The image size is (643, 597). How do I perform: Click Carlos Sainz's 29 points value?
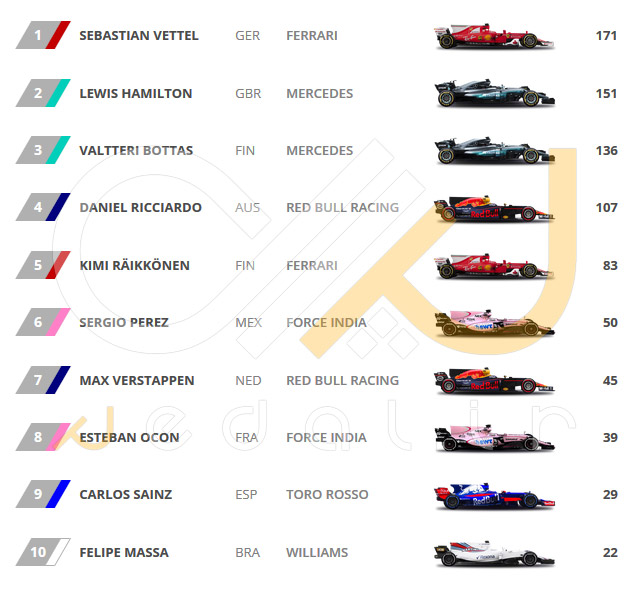(610, 494)
